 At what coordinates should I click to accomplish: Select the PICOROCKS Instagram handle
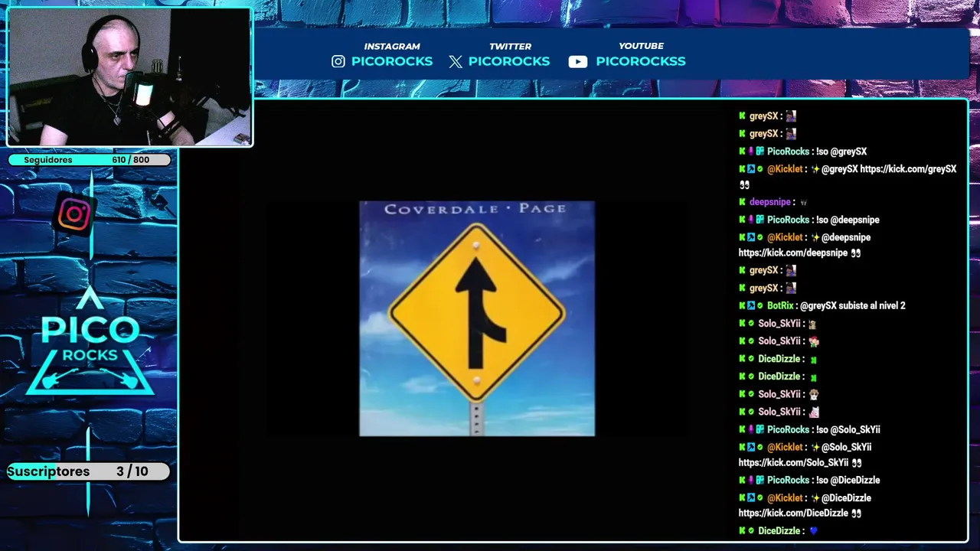coord(392,61)
